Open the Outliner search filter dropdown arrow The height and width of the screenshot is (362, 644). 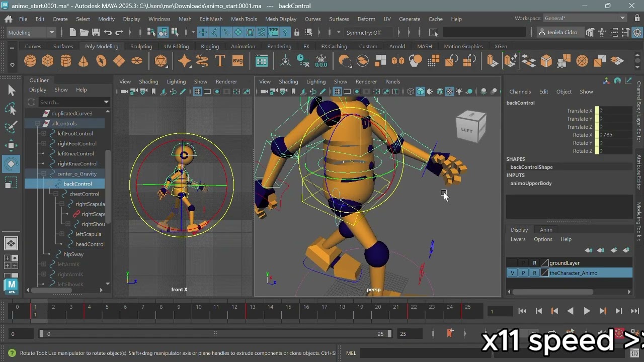106,102
